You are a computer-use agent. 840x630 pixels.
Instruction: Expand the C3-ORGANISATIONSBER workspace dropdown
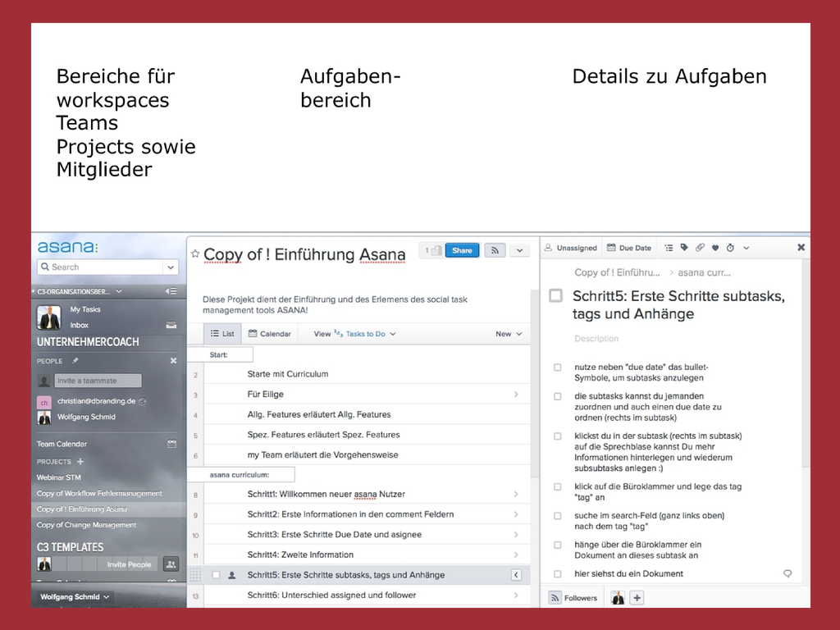point(119,291)
